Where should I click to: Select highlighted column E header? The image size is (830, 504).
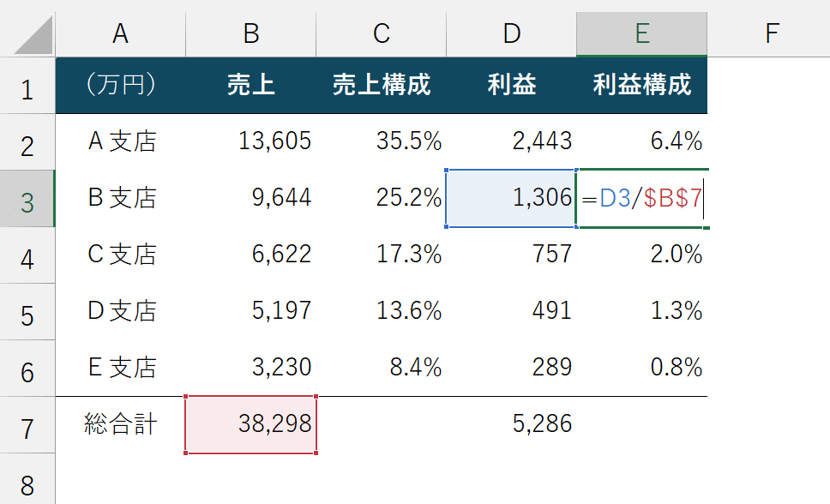pyautogui.click(x=642, y=34)
